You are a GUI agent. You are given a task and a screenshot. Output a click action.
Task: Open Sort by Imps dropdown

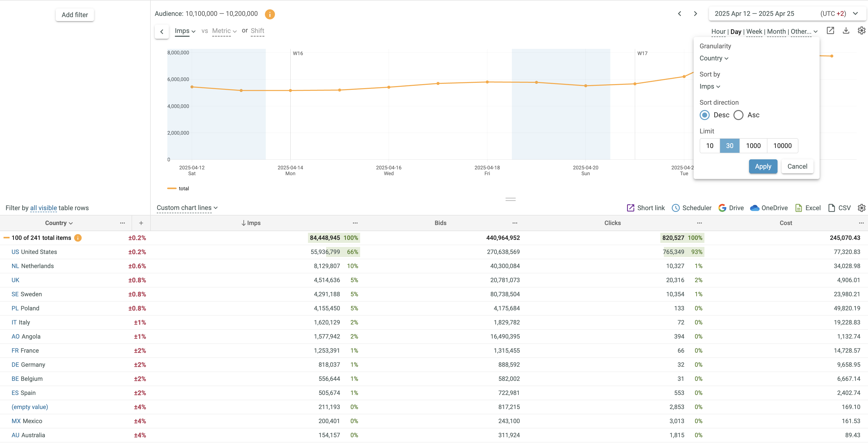click(x=710, y=87)
